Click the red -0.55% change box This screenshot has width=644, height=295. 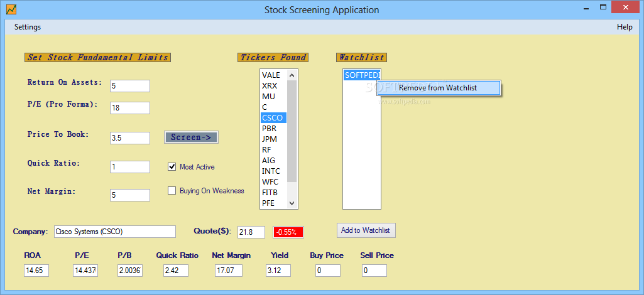click(288, 232)
